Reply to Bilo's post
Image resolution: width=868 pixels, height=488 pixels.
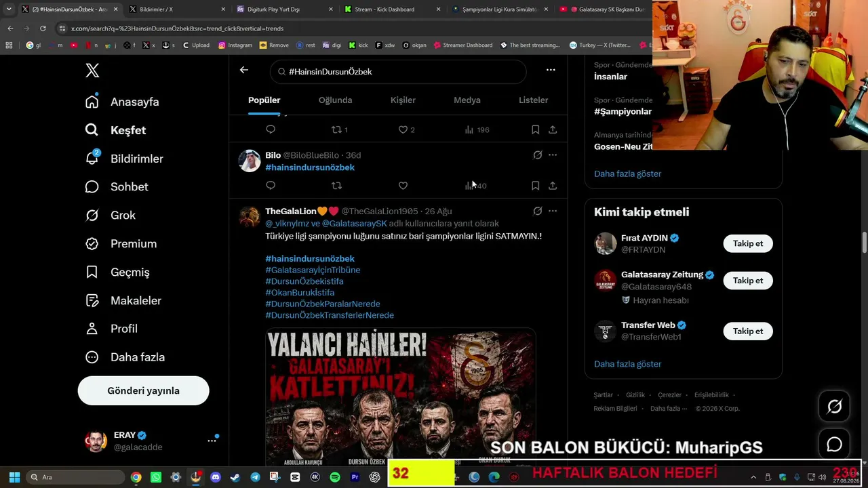(271, 186)
